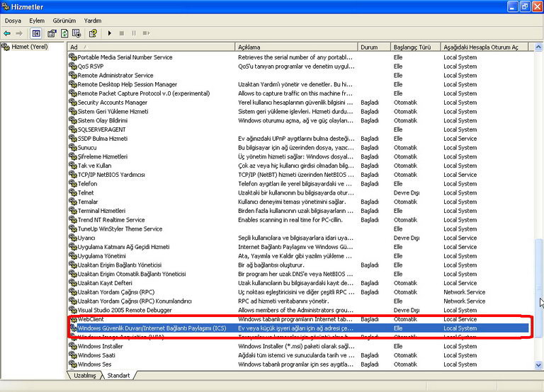The image size is (544, 392).
Task: Select TCP/IP NetBIOS Yardımcısı service
Action: coord(111,174)
